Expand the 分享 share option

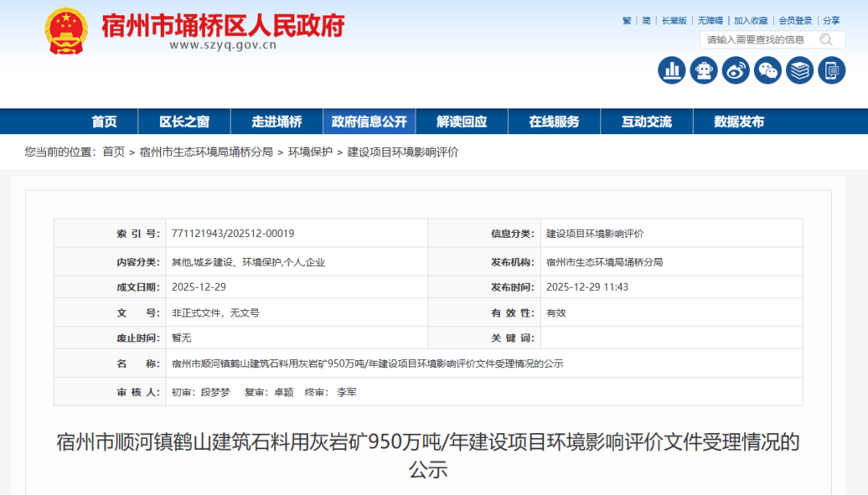click(x=831, y=21)
